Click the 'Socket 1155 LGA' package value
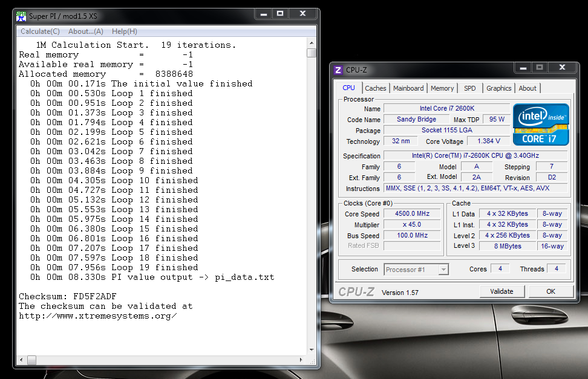 pos(447,130)
